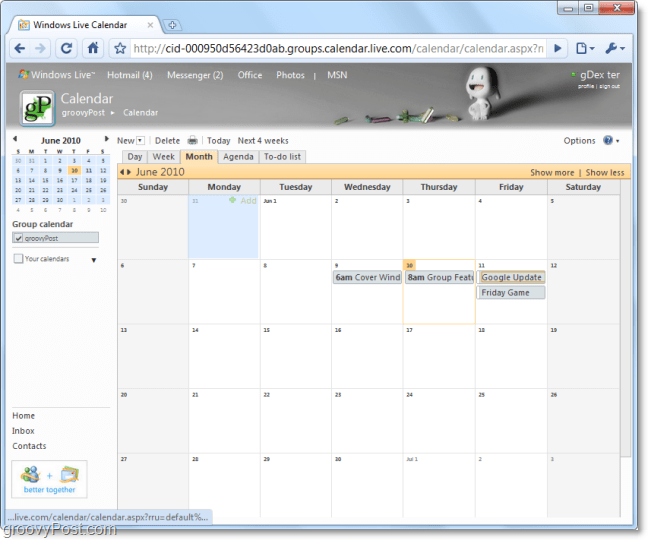
Task: Reload the page with refresh icon
Action: click(x=66, y=49)
